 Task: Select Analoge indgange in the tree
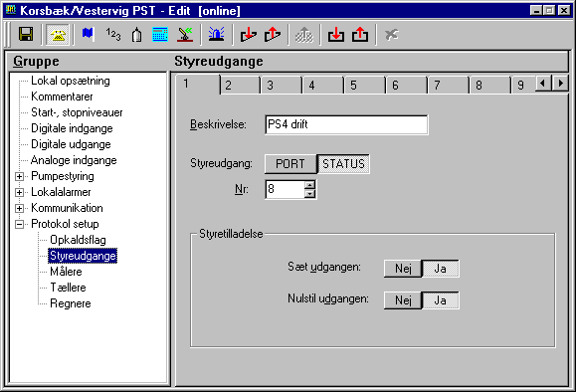coord(74,160)
